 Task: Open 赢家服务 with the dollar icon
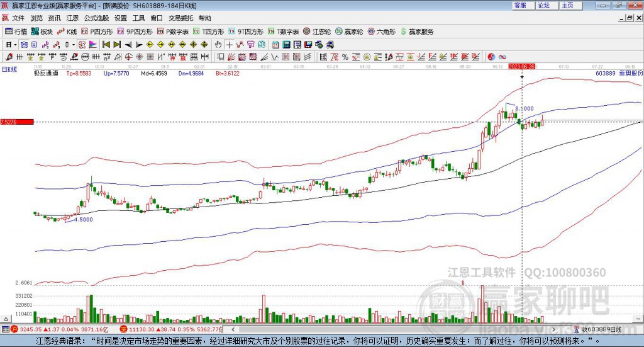pyautogui.click(x=417, y=31)
